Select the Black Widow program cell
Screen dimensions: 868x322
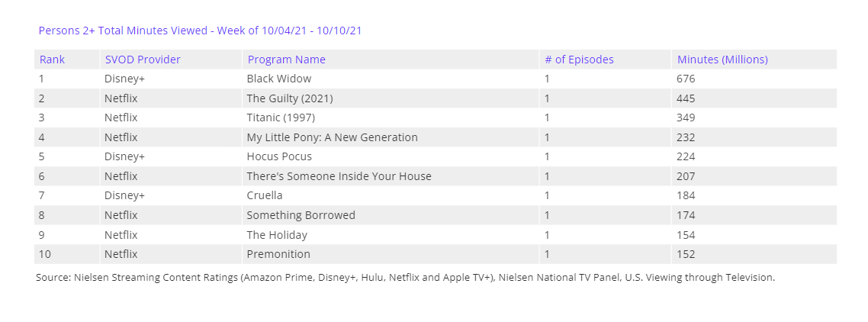pos(279,79)
